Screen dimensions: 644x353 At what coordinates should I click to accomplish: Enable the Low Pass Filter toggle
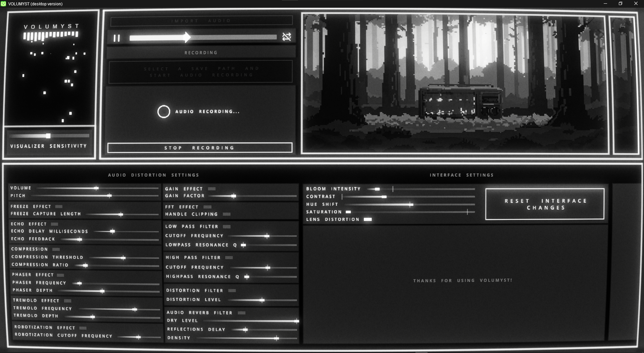tap(227, 227)
